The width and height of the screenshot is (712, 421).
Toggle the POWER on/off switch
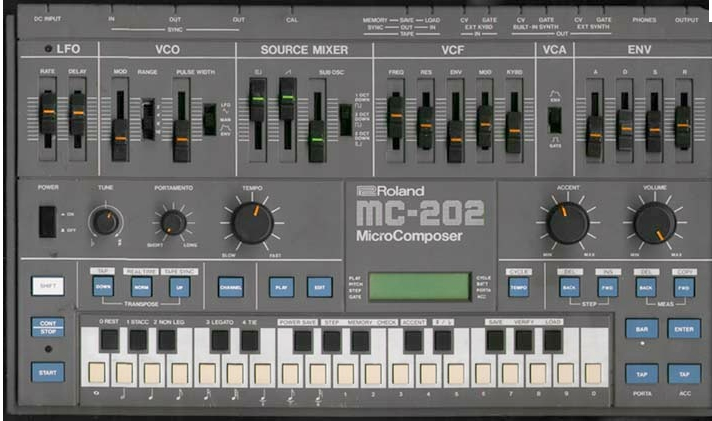point(47,222)
